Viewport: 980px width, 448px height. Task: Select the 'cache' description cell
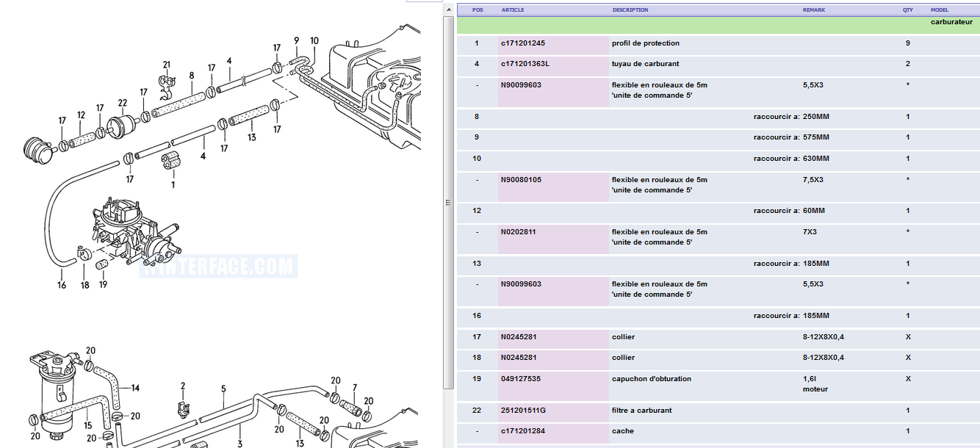pos(623,431)
